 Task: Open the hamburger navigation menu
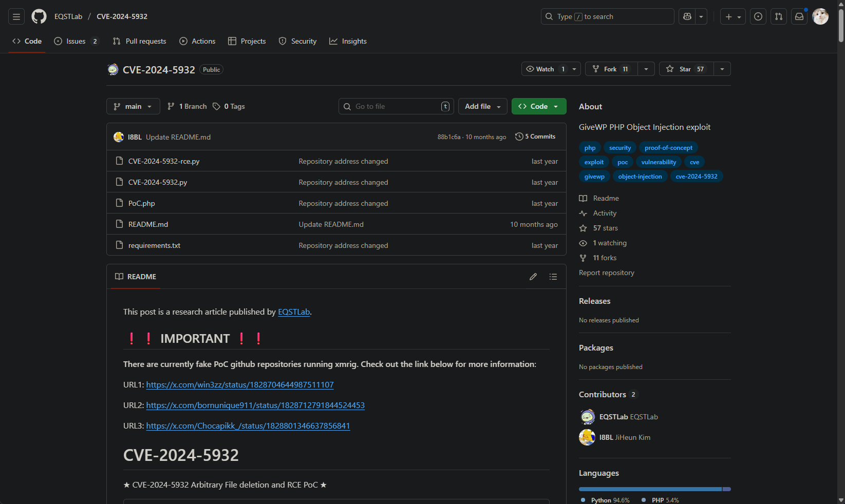point(16,16)
